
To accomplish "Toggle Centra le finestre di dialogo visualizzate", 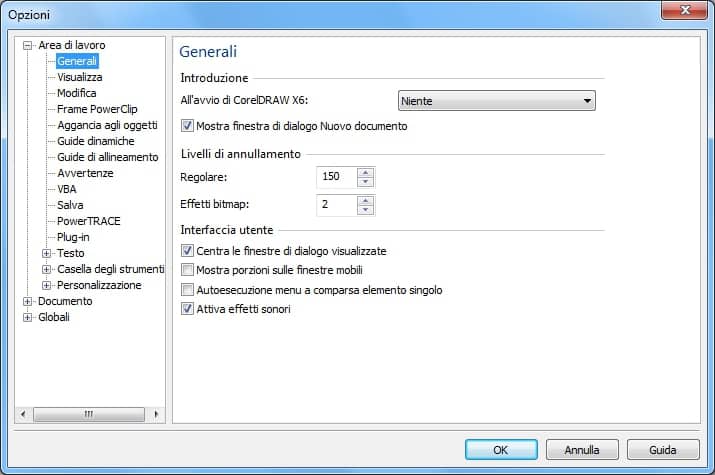I will (x=187, y=251).
